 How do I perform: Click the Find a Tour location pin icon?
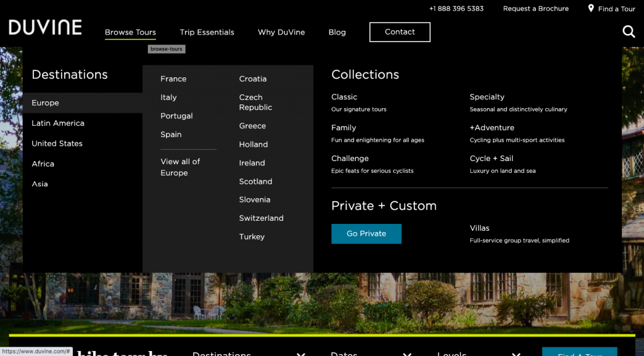pos(591,8)
